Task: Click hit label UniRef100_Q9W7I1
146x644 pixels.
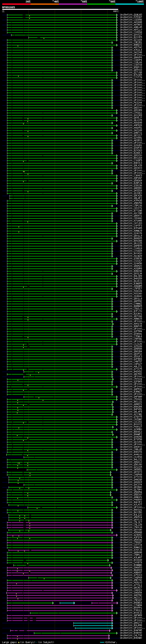Action: [131, 133]
